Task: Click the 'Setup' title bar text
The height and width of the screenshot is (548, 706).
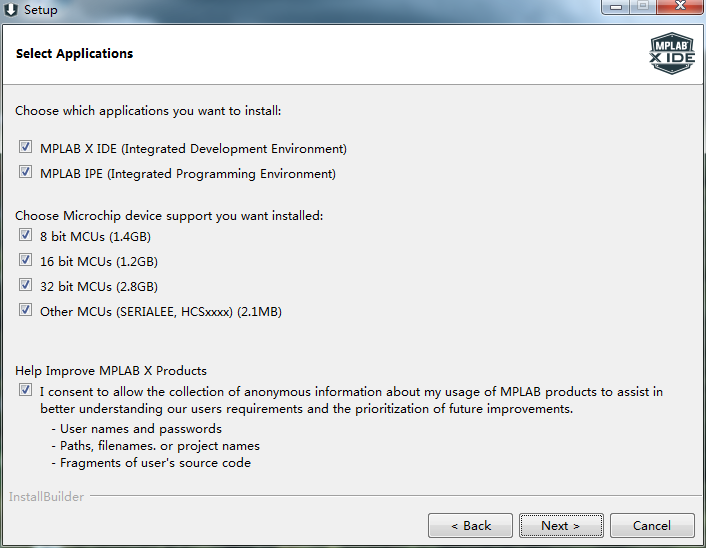Action: point(41,10)
